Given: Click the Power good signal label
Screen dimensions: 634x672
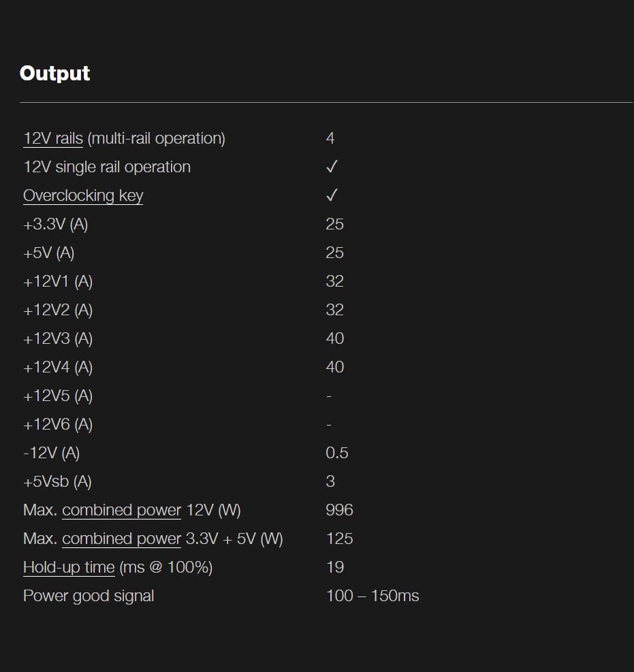Looking at the screenshot, I should point(89,596).
